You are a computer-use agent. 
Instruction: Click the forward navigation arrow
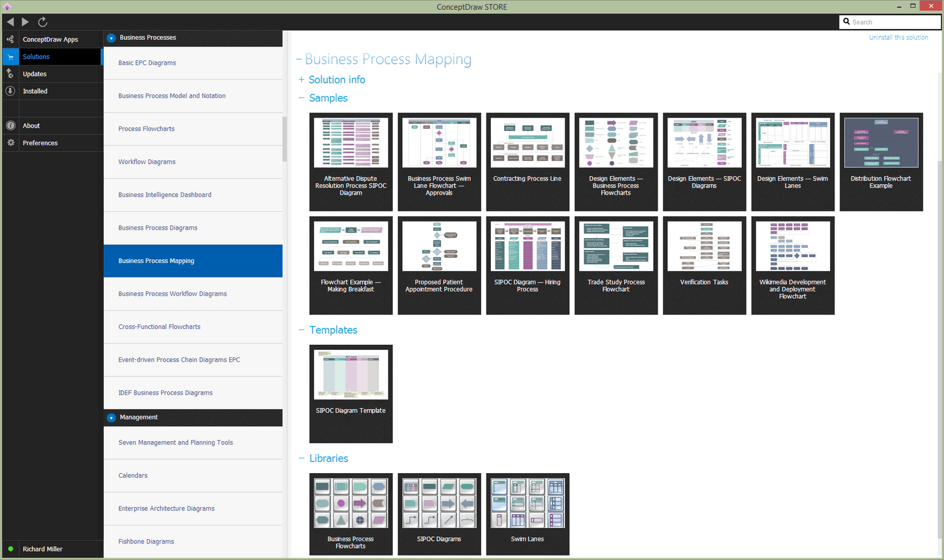pyautogui.click(x=25, y=22)
